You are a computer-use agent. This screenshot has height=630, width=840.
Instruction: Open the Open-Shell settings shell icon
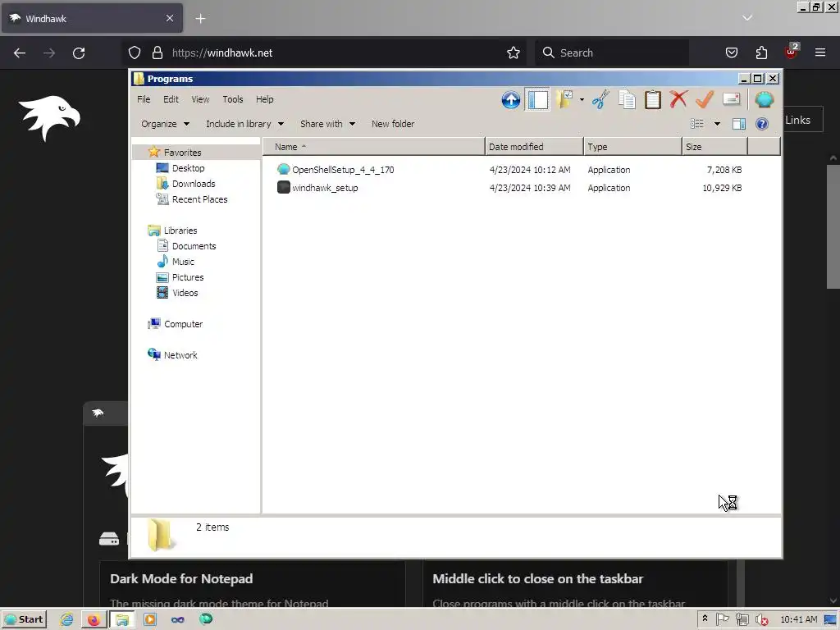[x=764, y=99]
